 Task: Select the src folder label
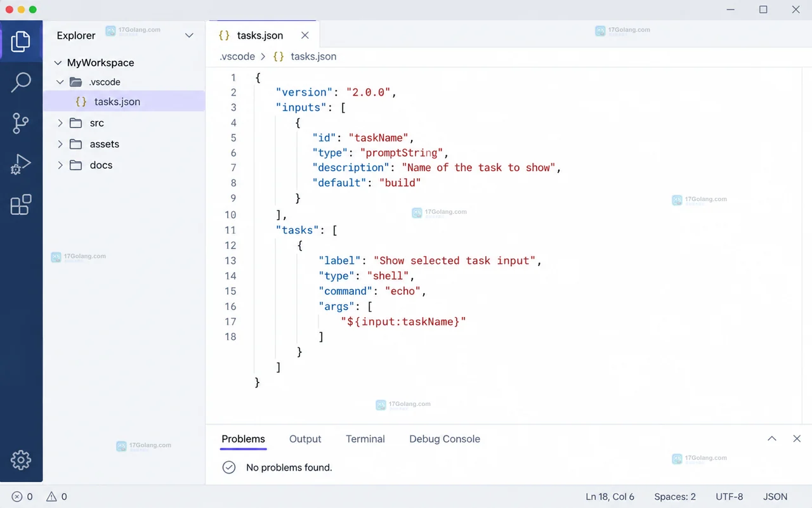[x=96, y=123]
